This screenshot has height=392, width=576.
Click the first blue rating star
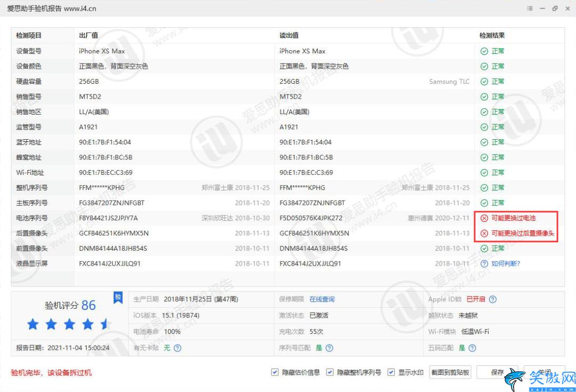point(33,324)
